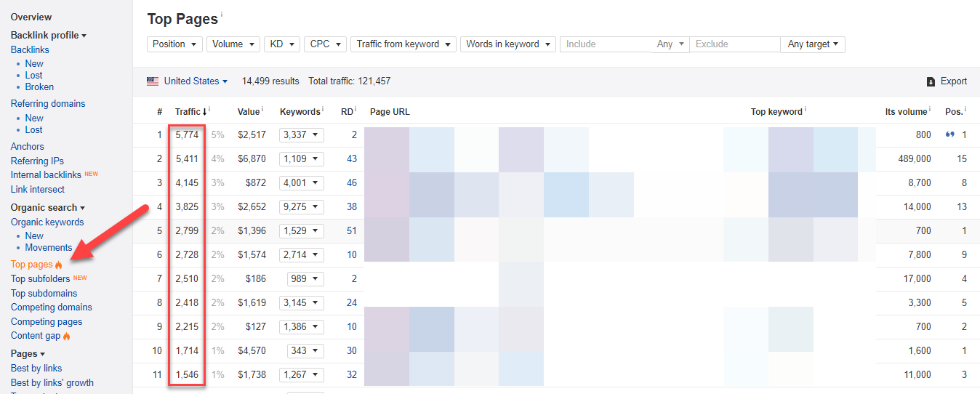
Task: Expand keywords dropdown showing 9,275
Action: tap(302, 207)
